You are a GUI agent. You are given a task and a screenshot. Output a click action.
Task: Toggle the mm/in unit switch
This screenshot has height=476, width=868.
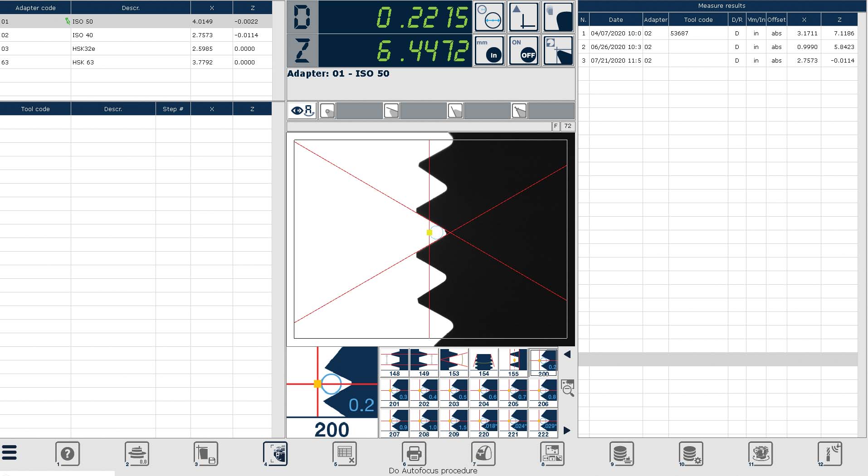pos(489,51)
